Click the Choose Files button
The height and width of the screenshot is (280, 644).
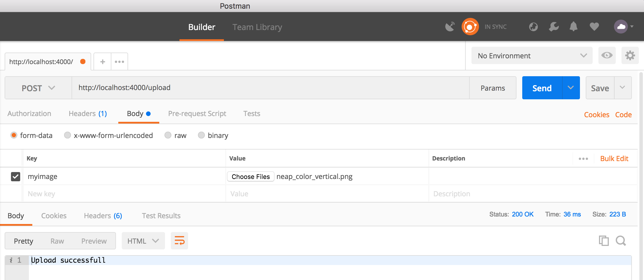coord(250,176)
